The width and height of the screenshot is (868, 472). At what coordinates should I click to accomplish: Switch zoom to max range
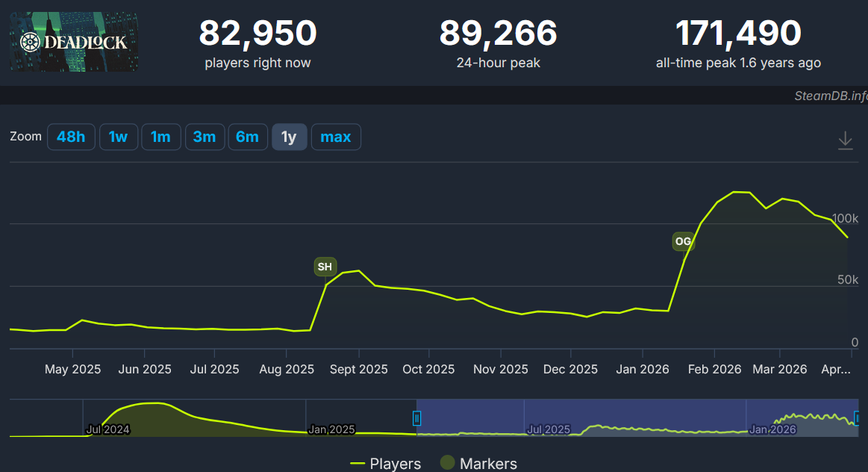(x=336, y=137)
